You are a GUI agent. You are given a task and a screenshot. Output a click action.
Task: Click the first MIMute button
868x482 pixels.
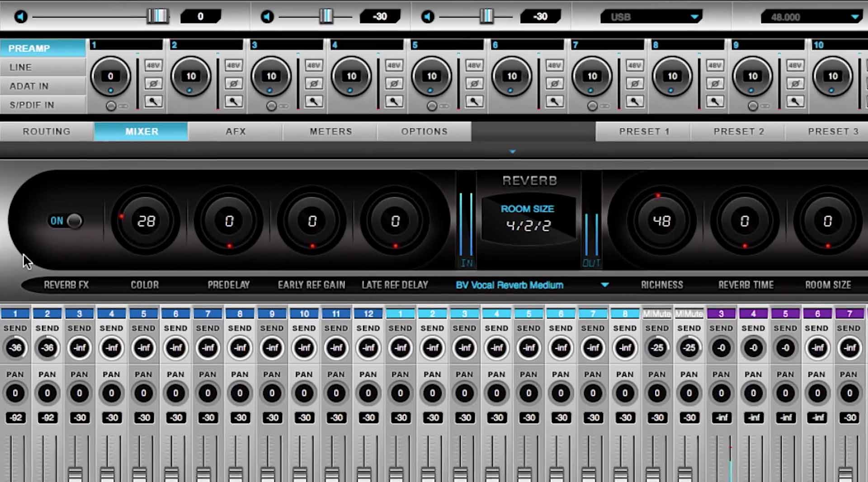coord(656,313)
